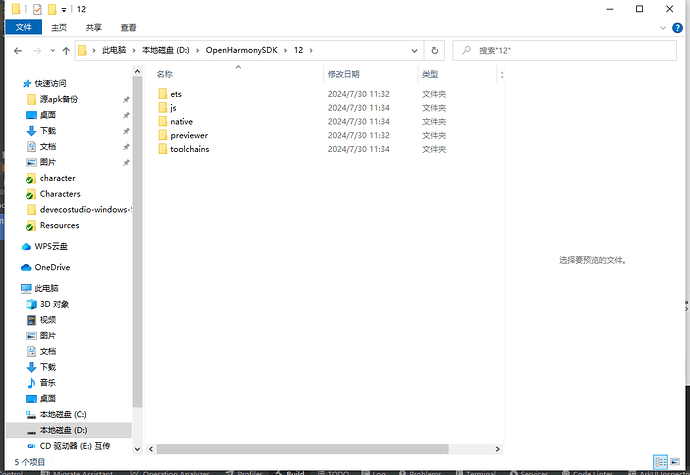
Task: Open pinned 图片 under quick access
Action: (48, 162)
